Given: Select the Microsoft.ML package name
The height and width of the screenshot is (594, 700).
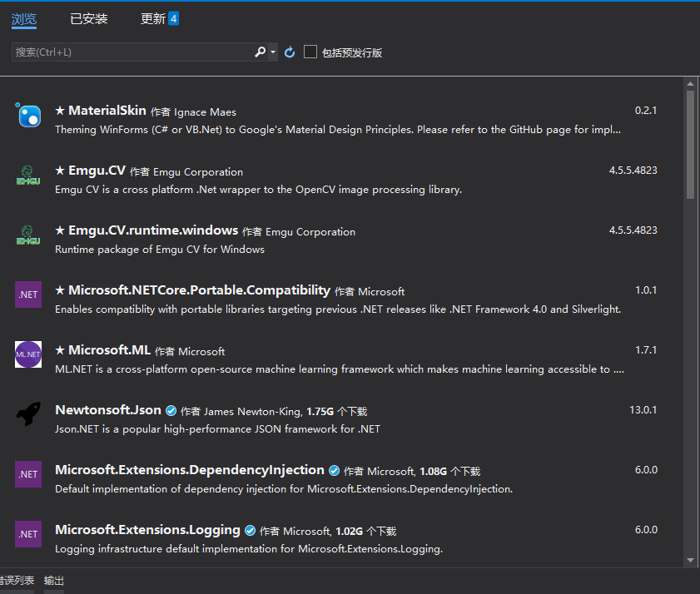Looking at the screenshot, I should (x=109, y=350).
